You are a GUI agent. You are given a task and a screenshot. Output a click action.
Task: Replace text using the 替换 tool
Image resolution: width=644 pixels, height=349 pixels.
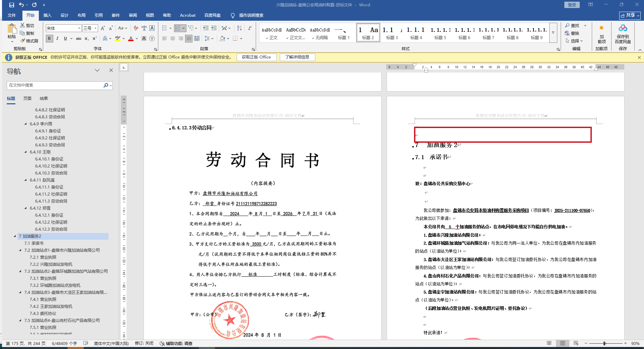pos(572,33)
